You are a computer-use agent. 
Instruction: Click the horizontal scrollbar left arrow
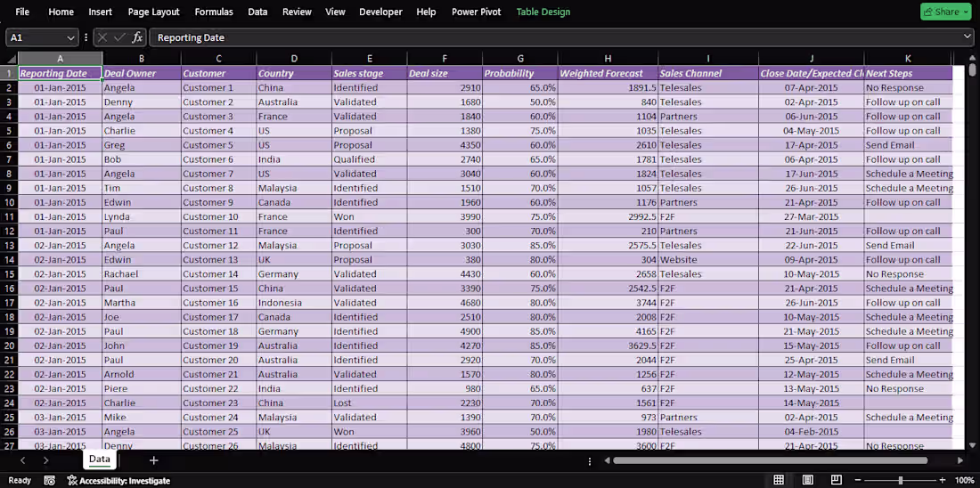[x=606, y=460]
